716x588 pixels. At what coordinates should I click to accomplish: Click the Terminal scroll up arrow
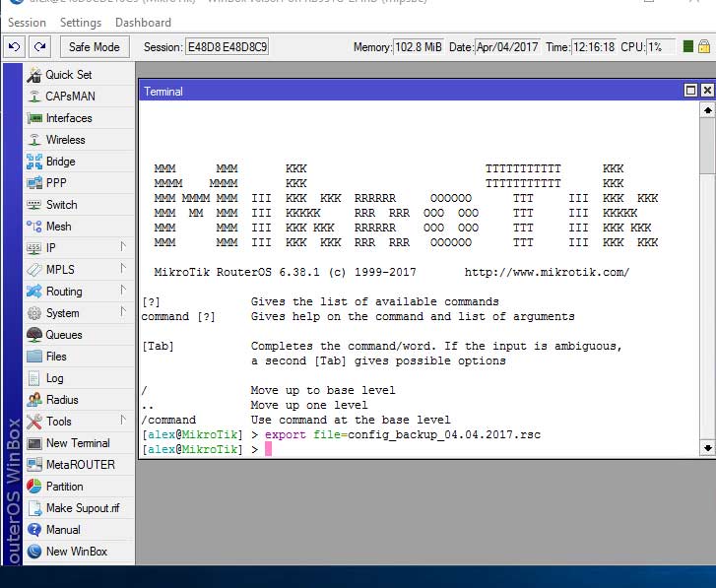(x=707, y=110)
